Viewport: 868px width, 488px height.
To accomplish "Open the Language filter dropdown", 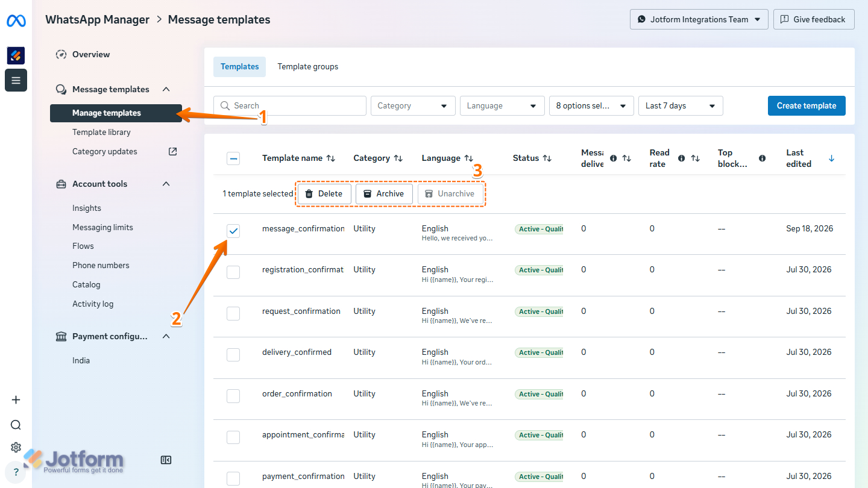I will coord(502,105).
